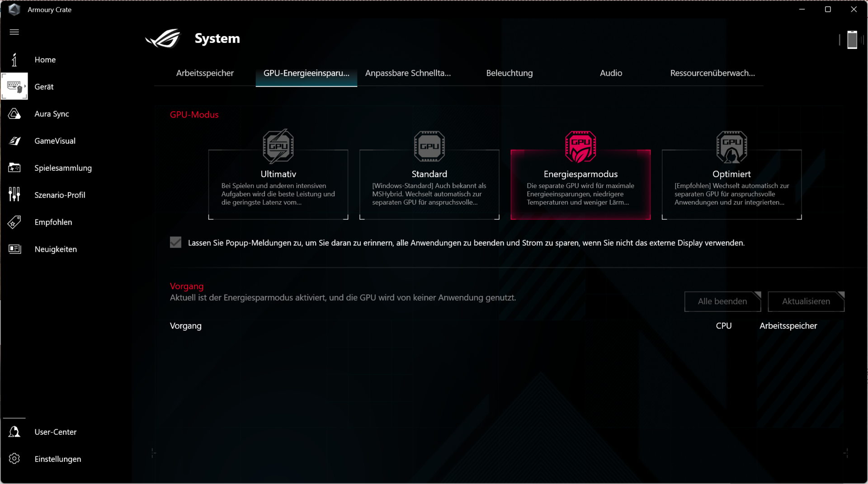
Task: Switch to the Arbeitsspeicher tab
Action: pyautogui.click(x=205, y=73)
